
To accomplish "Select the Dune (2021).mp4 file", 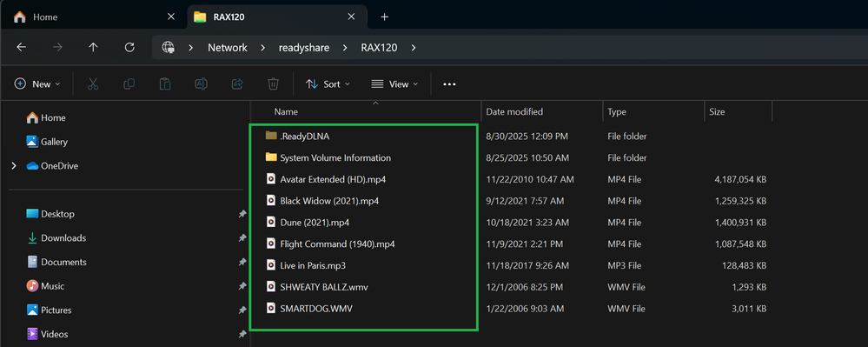I will [x=363, y=223].
